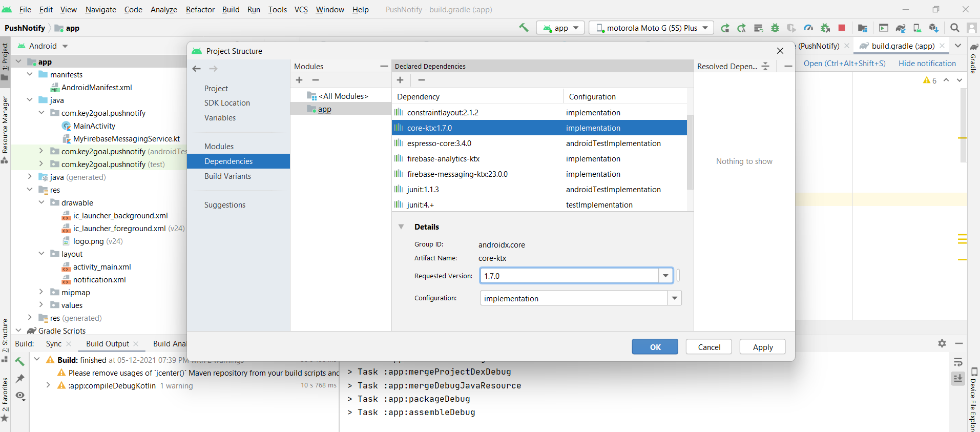Screen dimensions: 980x432
Task: Select the firebase-messaging-ktx:23.0.0 dependency row
Action: tap(457, 174)
